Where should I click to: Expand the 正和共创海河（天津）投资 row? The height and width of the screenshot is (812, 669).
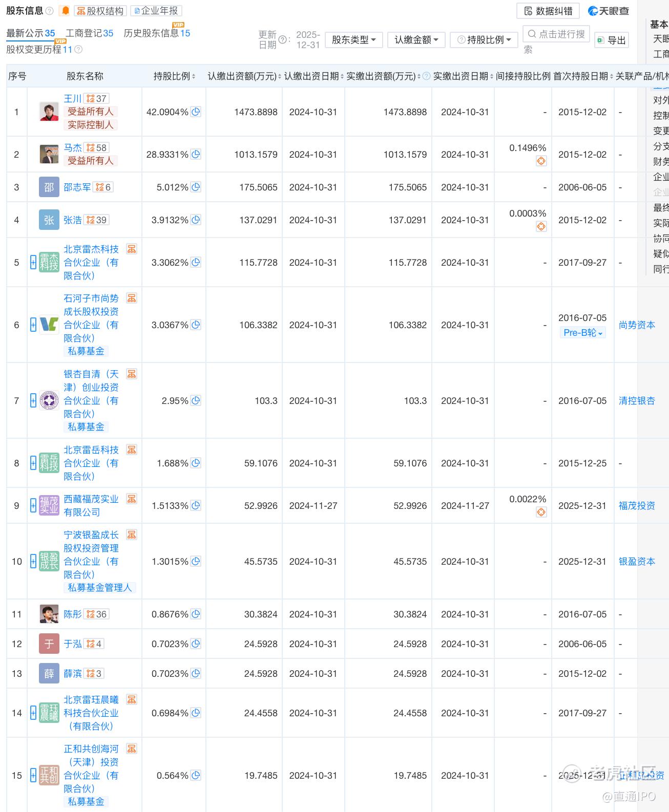pos(33,776)
